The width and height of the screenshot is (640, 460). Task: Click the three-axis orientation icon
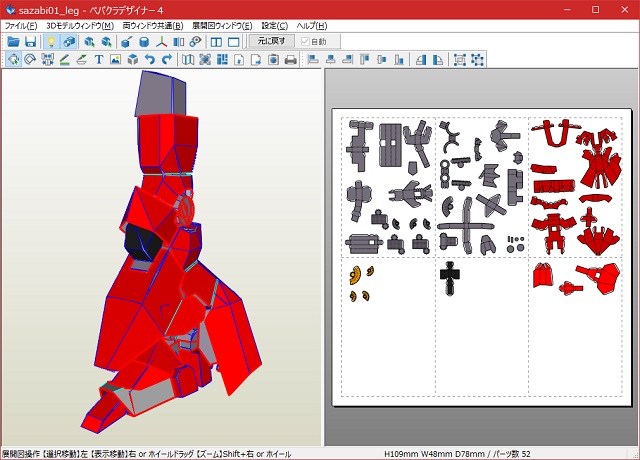(162, 42)
